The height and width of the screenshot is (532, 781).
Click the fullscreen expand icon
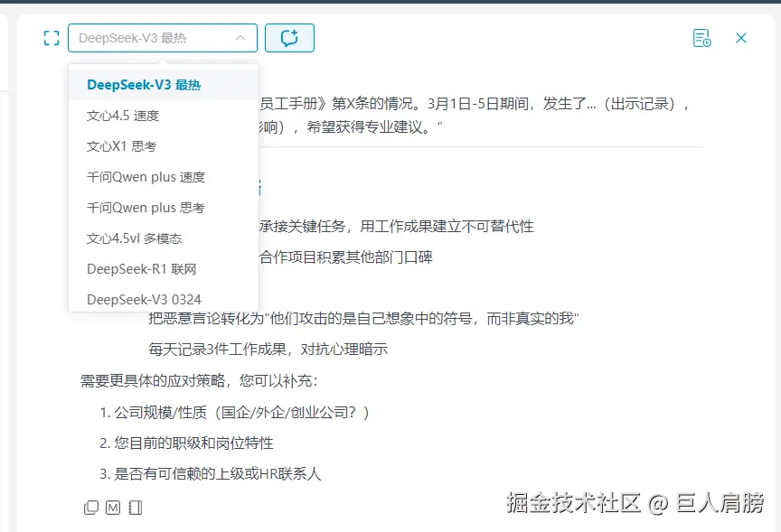tap(52, 38)
